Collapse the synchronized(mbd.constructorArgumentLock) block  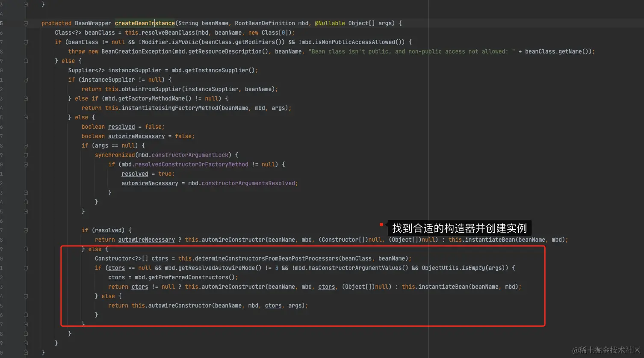[26, 155]
